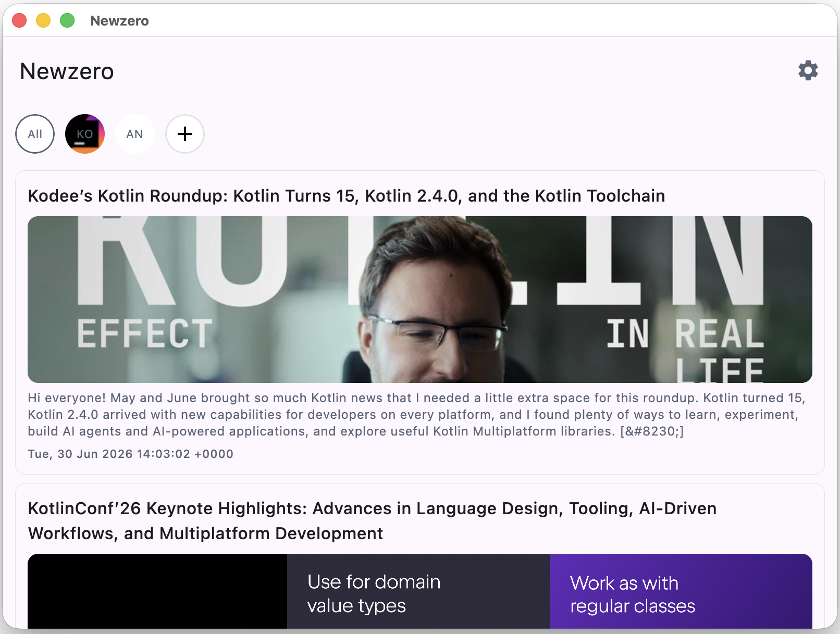Open KotlinConf'26 Keynote Highlights article title

[372, 521]
